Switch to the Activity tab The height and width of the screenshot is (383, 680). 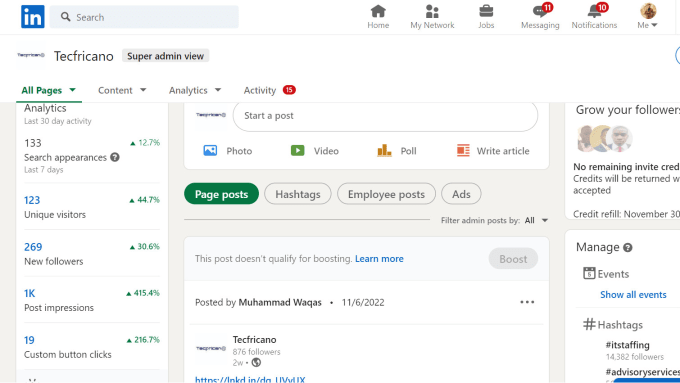[259, 90]
